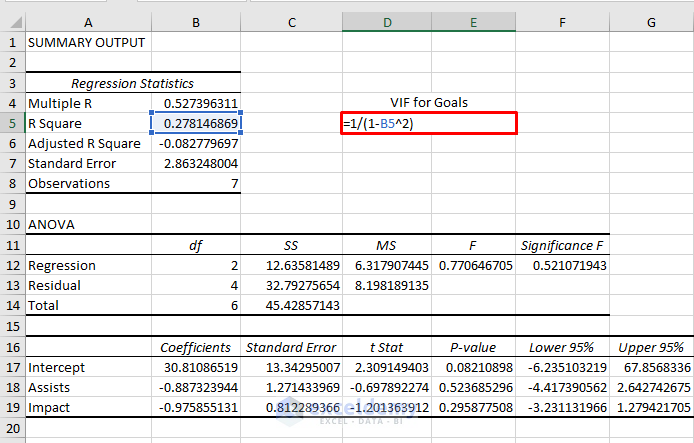Select the Assists coefficient -0.887323944
Viewport: 694px width, 443px height.
pyautogui.click(x=198, y=388)
